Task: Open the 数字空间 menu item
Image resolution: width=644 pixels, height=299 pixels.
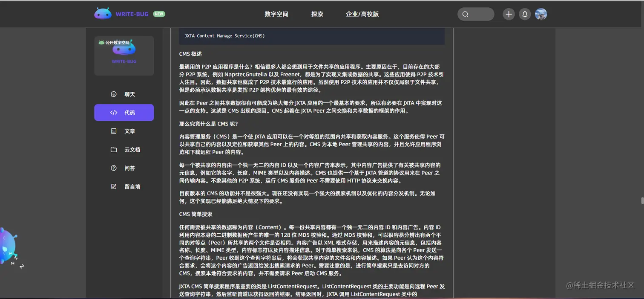Action: [277, 14]
